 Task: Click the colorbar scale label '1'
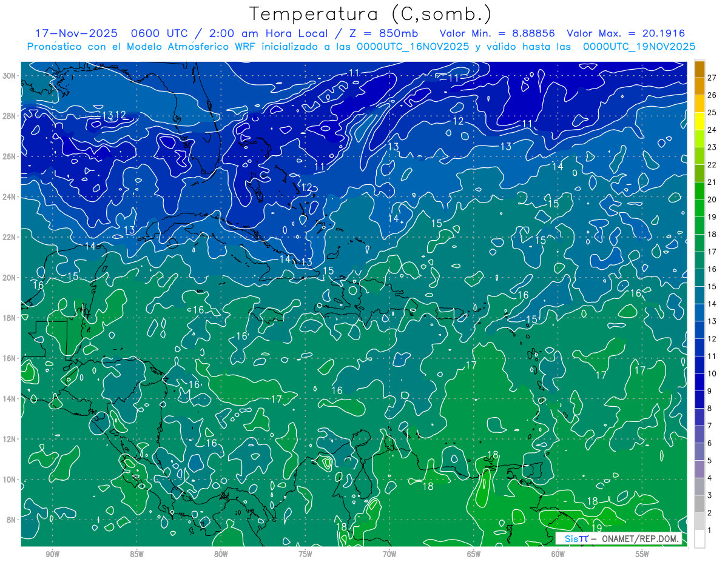pos(710,530)
